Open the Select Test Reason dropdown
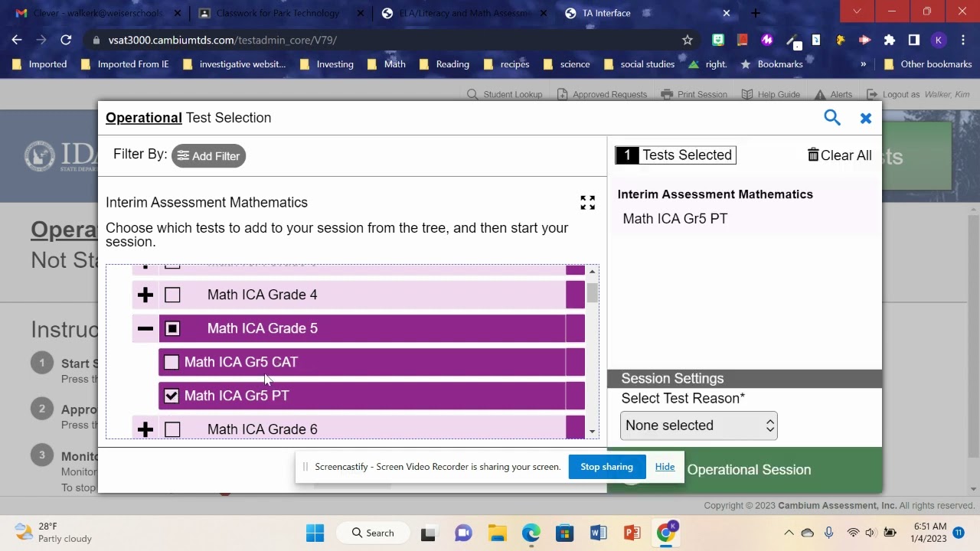 tap(699, 425)
